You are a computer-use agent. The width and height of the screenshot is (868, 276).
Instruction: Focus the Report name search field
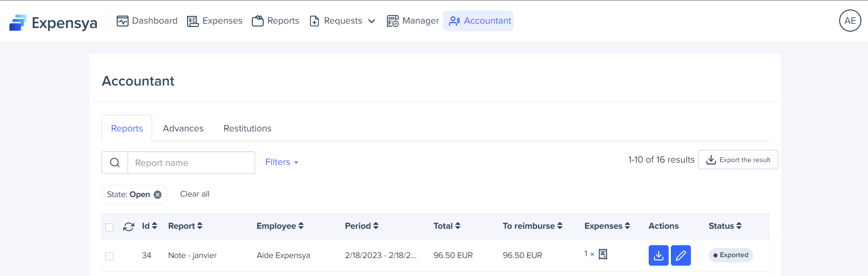point(191,163)
